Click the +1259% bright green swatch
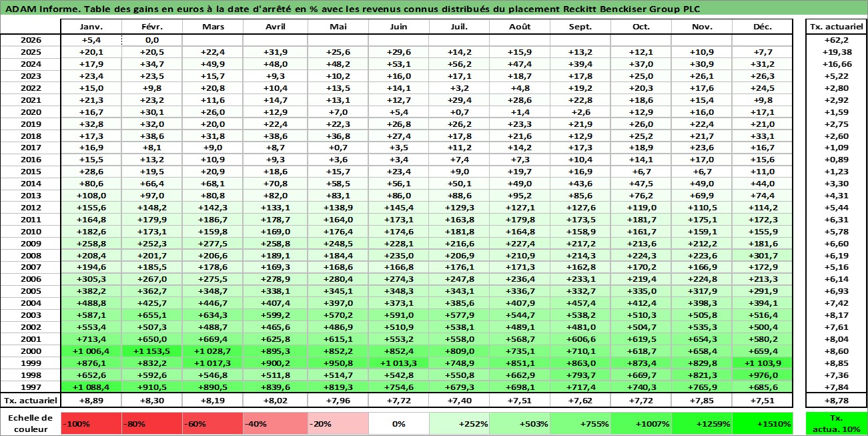 [701, 423]
